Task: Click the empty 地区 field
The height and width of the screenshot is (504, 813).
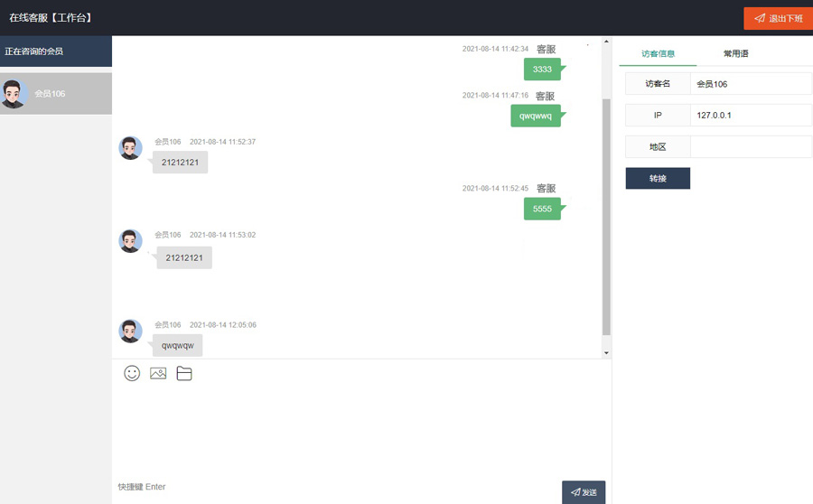Action: point(751,147)
